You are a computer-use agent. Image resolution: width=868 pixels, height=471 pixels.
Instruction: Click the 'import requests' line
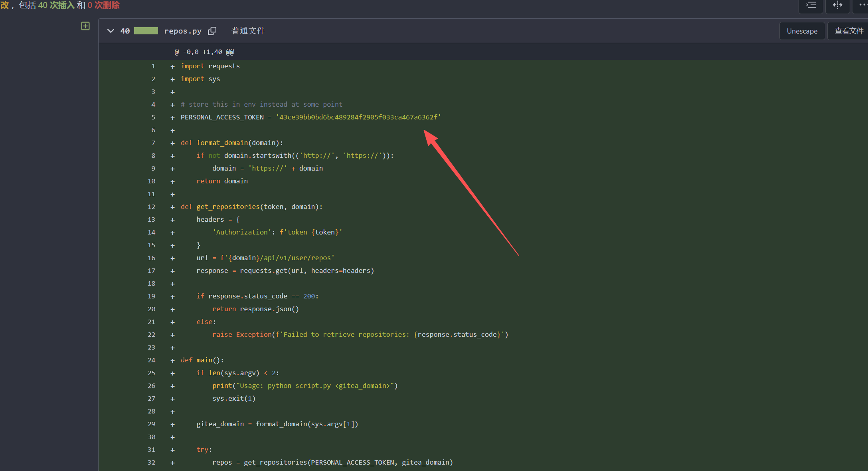point(210,66)
